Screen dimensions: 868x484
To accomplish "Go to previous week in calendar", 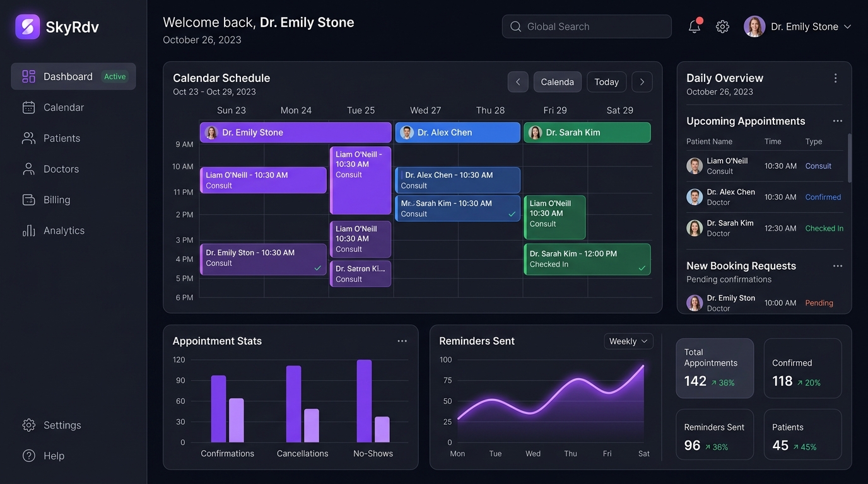I will point(518,82).
